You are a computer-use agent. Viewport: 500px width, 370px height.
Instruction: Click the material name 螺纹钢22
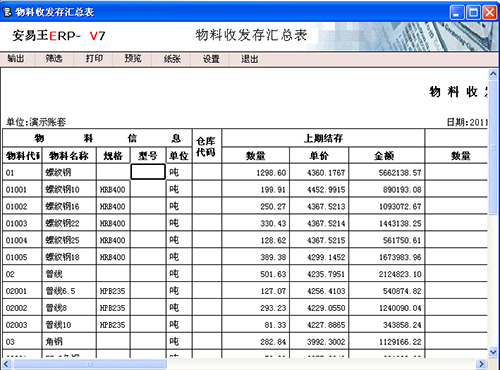(62, 223)
